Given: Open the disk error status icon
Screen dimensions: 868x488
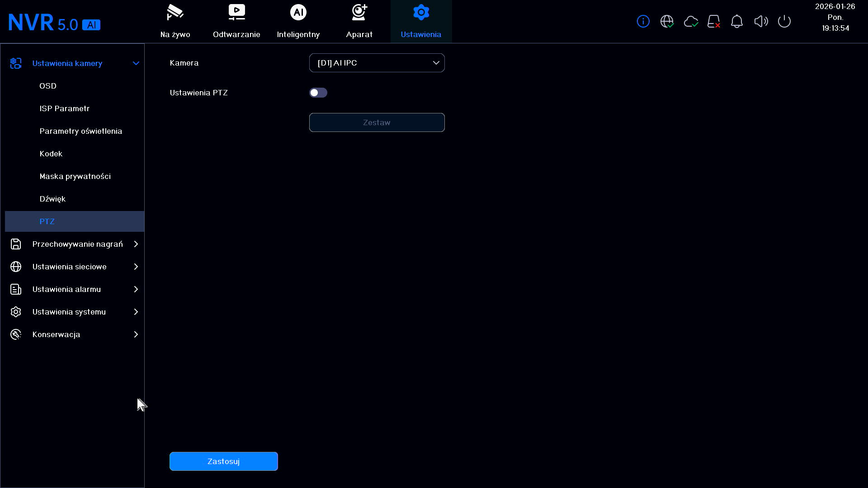Looking at the screenshot, I should 714,21.
